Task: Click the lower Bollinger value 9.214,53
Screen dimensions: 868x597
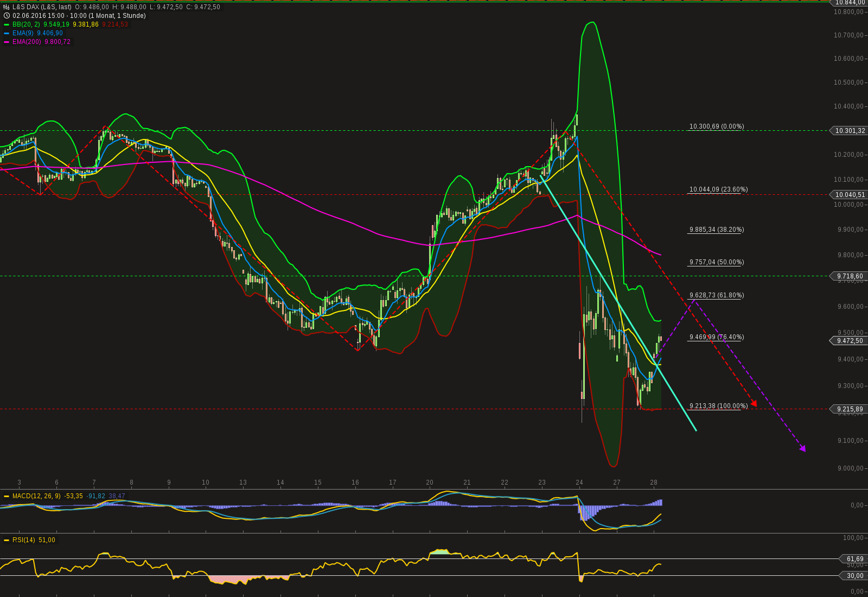Action: point(115,24)
